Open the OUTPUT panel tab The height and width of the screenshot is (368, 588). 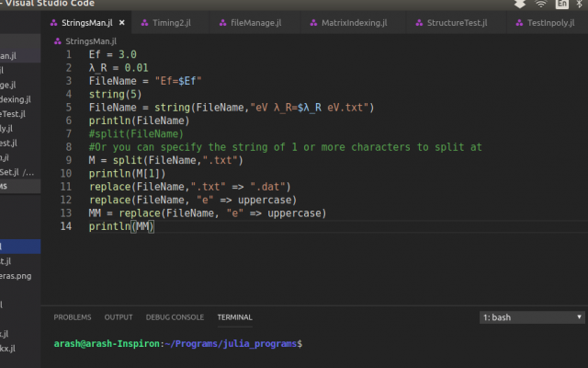point(119,317)
